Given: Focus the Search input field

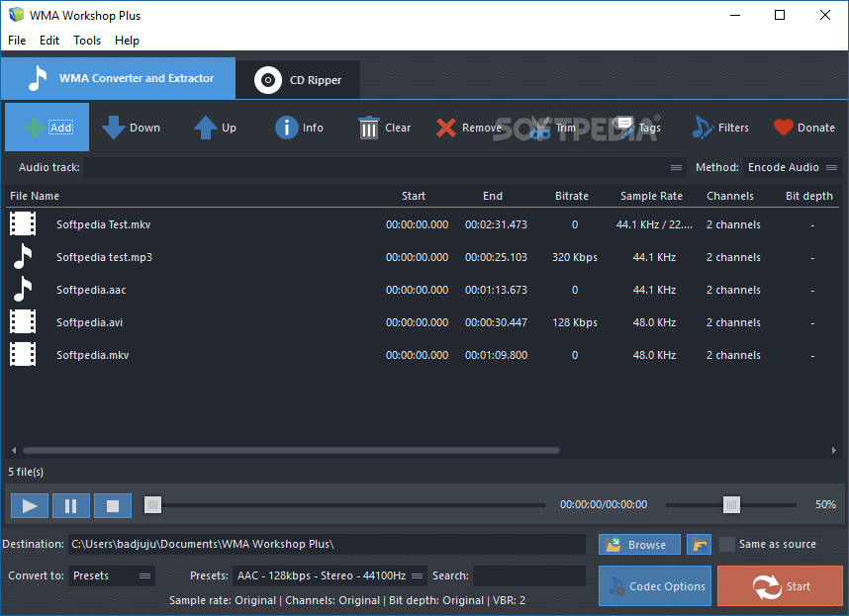Looking at the screenshot, I should (529, 575).
